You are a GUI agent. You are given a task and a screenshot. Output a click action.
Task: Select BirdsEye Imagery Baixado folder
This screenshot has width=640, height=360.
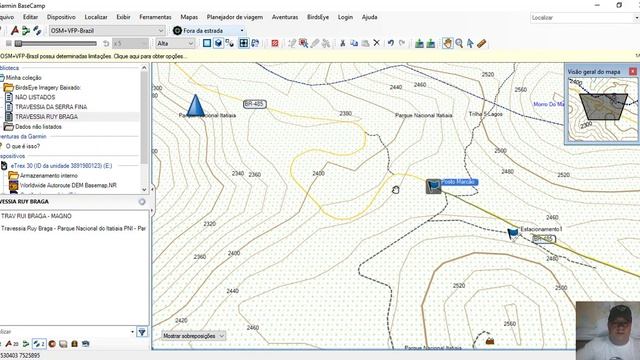click(48, 87)
